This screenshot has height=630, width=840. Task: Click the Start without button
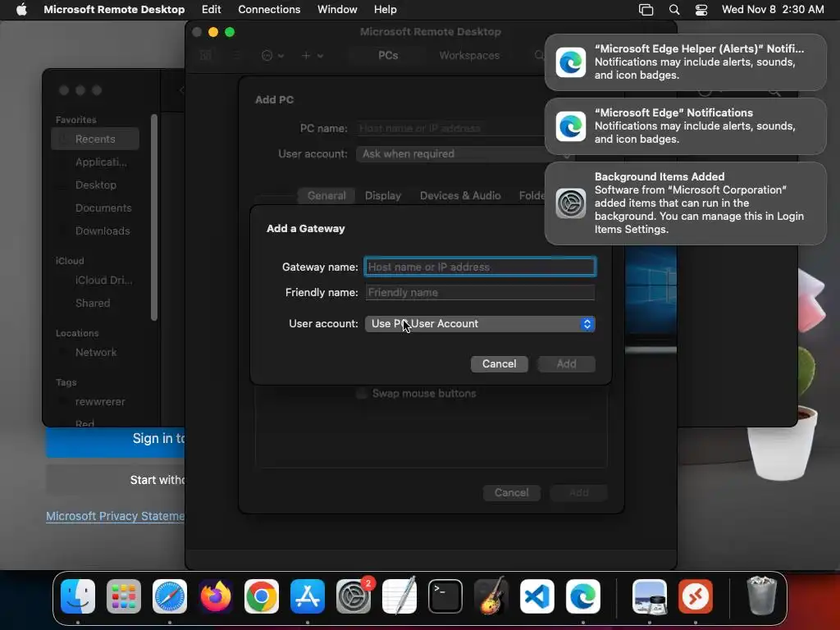115,479
